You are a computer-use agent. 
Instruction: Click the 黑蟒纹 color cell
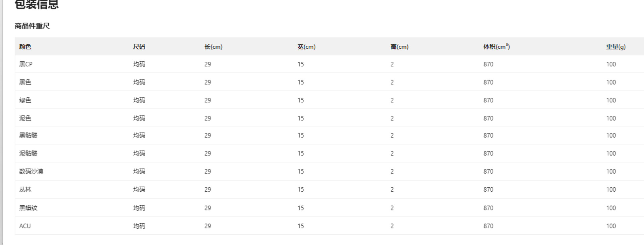tap(28, 208)
